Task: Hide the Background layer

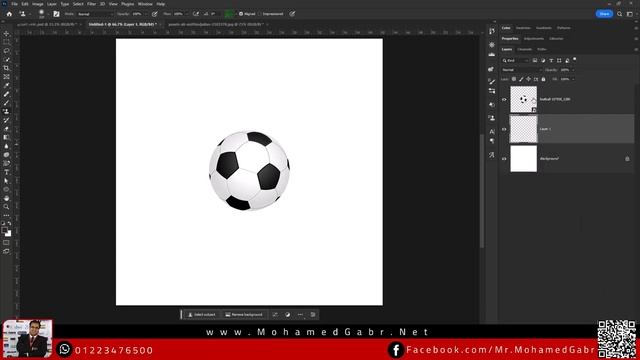Action: point(504,159)
